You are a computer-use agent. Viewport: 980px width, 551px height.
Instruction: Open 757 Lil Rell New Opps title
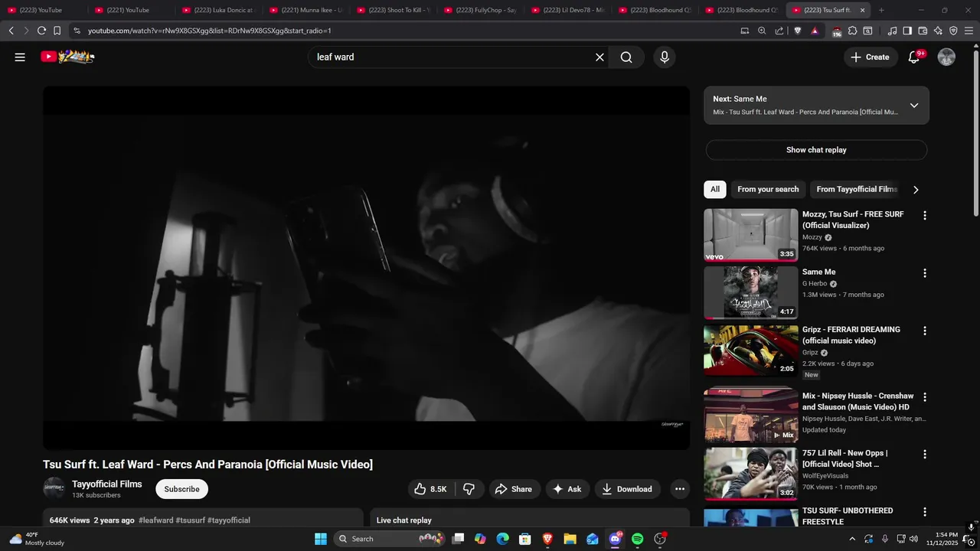[x=844, y=458]
